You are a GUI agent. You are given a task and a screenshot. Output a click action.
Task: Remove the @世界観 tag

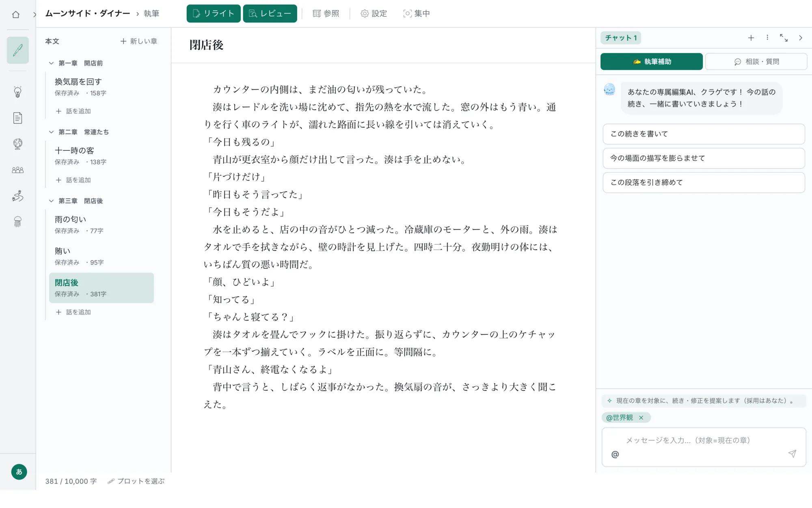click(x=641, y=417)
